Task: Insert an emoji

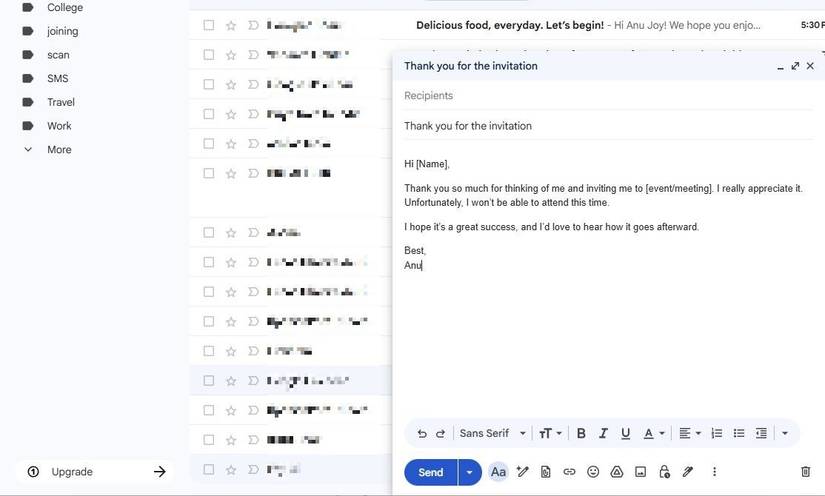Action: click(593, 472)
